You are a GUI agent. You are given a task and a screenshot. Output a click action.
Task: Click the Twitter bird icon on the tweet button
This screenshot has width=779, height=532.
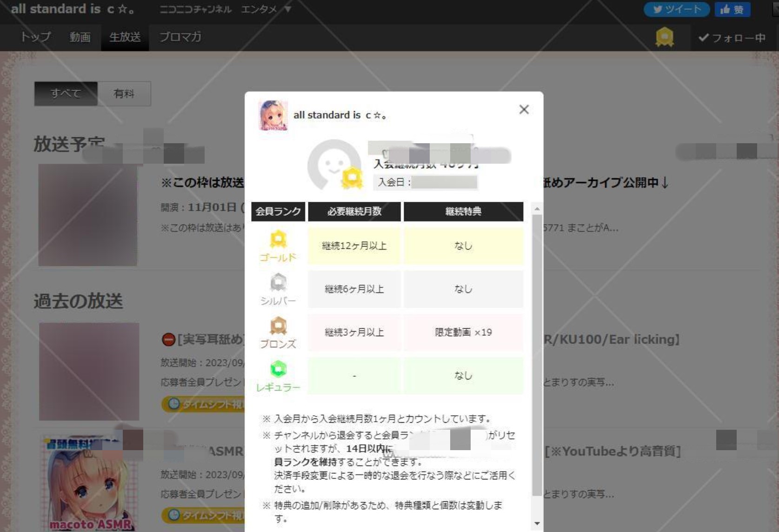[658, 9]
